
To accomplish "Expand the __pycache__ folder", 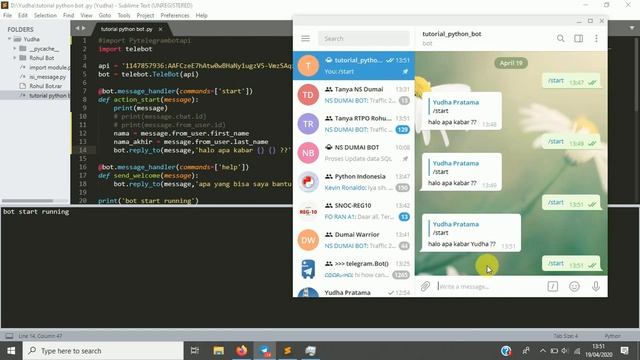I will tap(15, 49).
